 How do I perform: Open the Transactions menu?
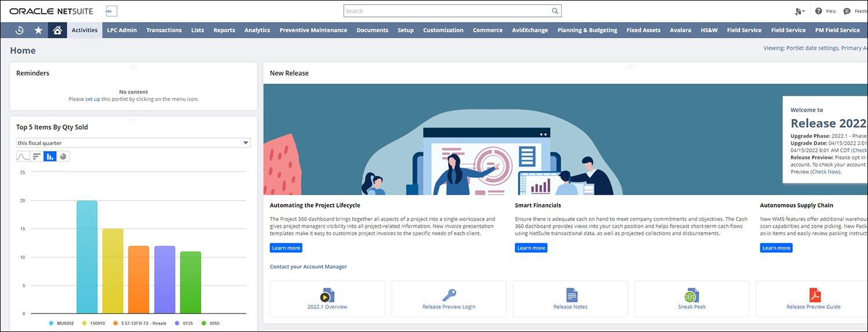pos(164,30)
